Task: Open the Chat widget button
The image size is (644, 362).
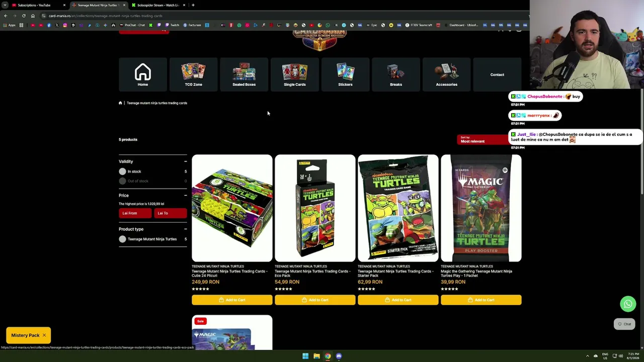Action: tap(624, 324)
